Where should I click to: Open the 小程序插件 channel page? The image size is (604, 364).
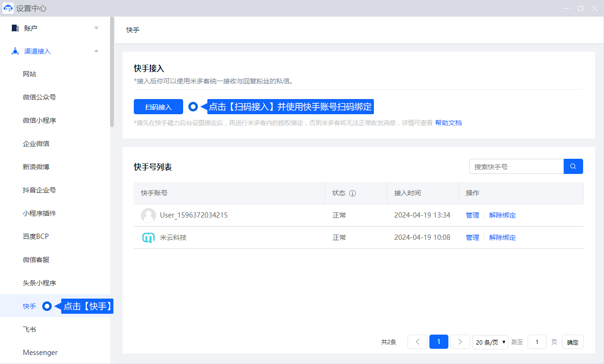[x=39, y=214]
